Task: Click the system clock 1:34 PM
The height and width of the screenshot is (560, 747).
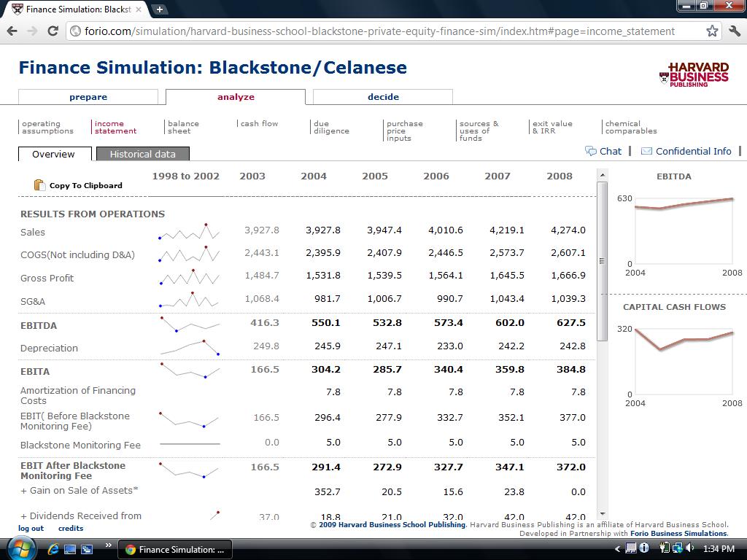Action: (719, 548)
